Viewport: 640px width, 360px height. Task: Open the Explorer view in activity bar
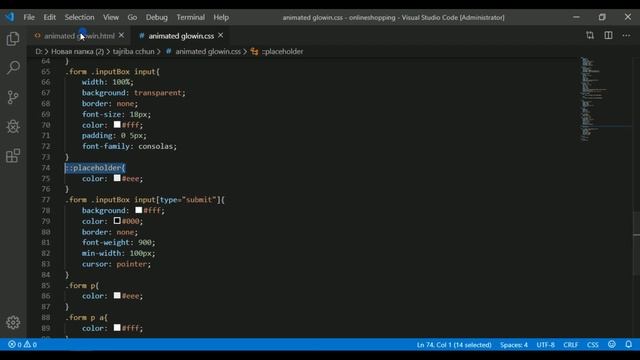[x=13, y=39]
